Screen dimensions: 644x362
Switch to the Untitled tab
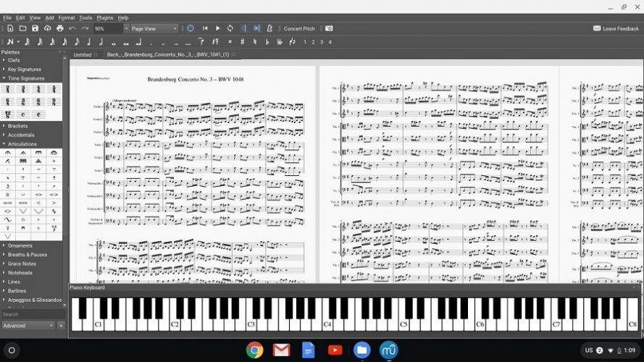pos(83,54)
